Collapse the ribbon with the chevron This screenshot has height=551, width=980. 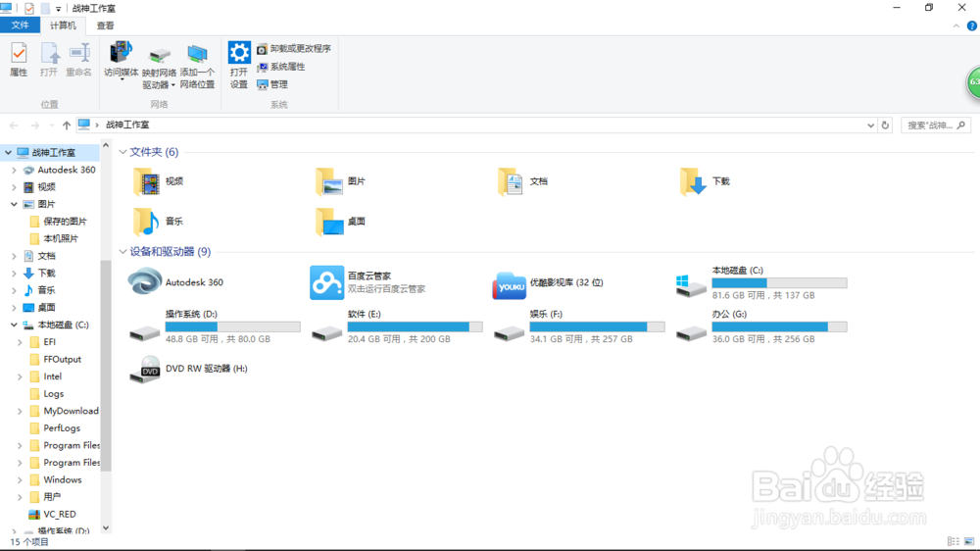pos(956,25)
